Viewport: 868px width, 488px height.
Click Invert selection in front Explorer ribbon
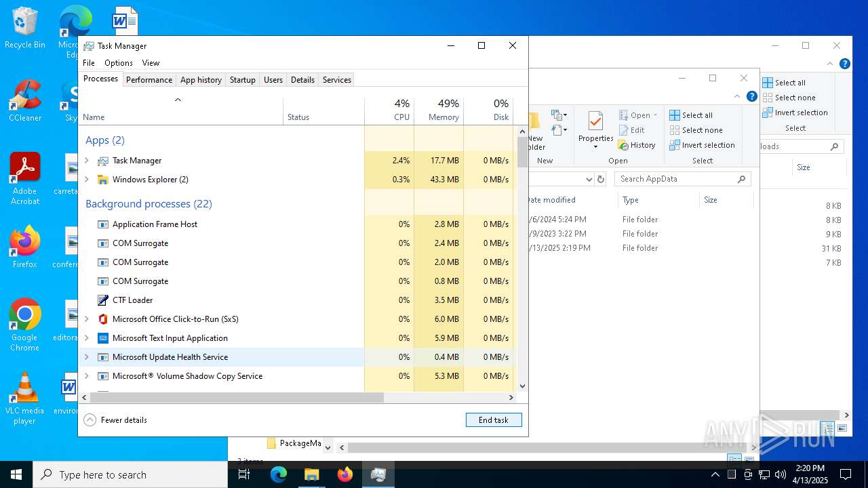coord(703,145)
